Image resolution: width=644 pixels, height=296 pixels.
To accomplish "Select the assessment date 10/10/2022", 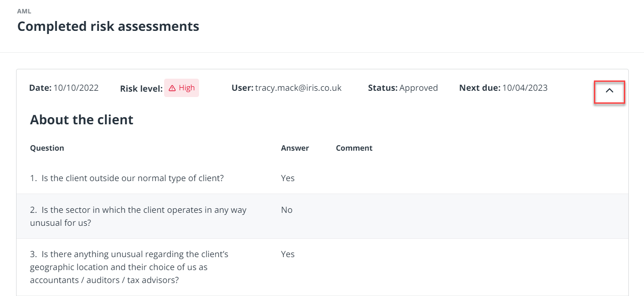I will [76, 88].
